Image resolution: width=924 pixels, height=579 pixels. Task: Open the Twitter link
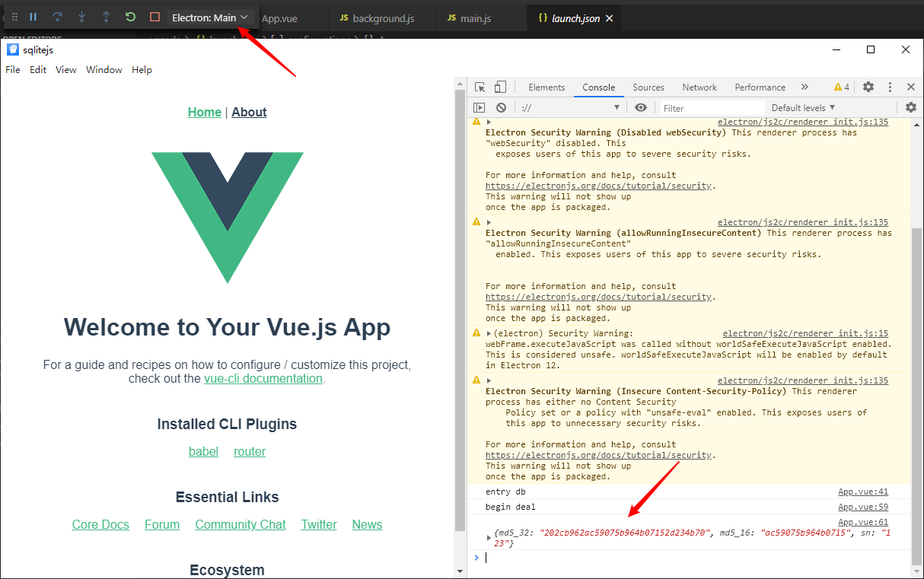[x=319, y=525]
